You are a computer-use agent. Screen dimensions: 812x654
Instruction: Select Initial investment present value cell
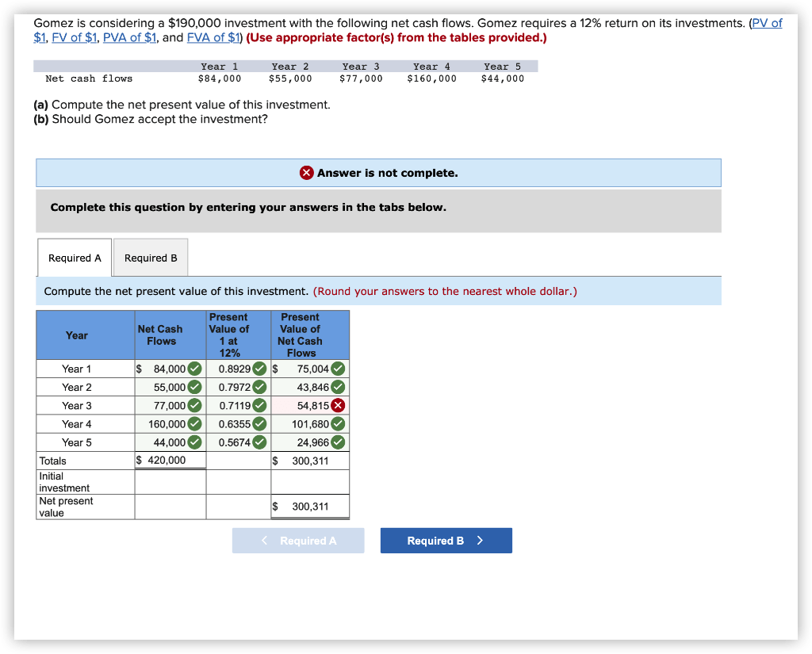coord(310,482)
